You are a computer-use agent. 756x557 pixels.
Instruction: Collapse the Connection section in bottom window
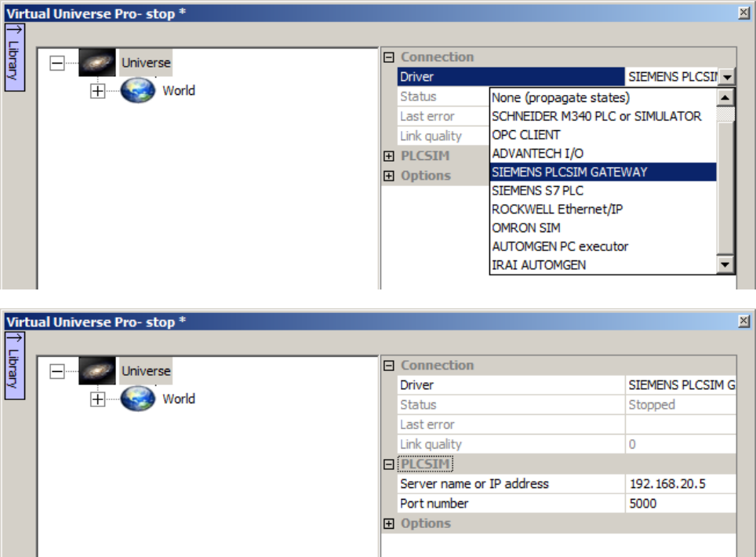[389, 366]
